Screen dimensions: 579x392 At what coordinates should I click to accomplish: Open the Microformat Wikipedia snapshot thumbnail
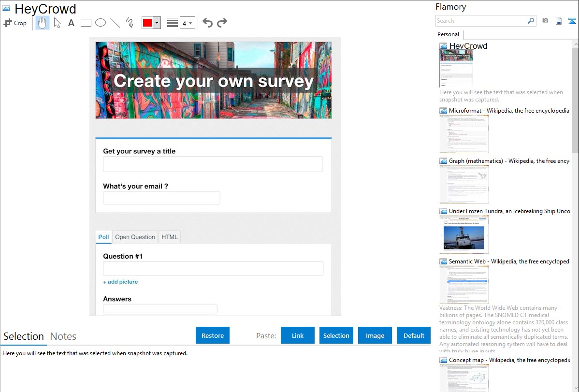click(464, 134)
